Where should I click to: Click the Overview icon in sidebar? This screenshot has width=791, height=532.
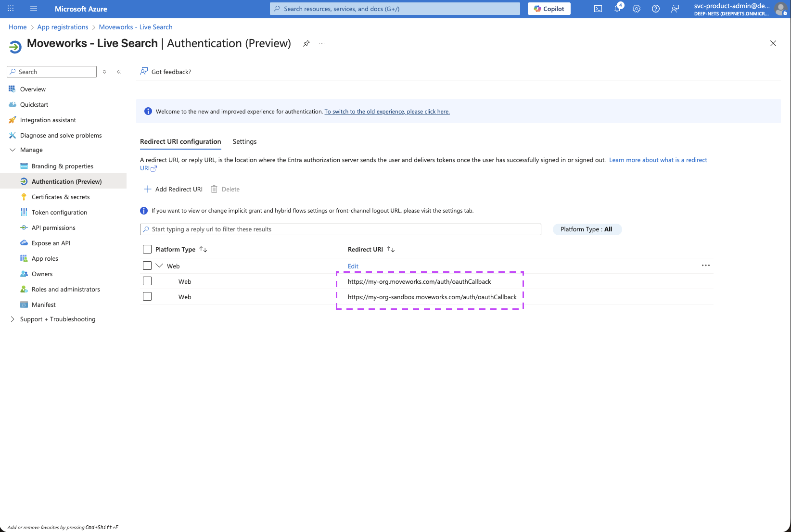pos(12,89)
